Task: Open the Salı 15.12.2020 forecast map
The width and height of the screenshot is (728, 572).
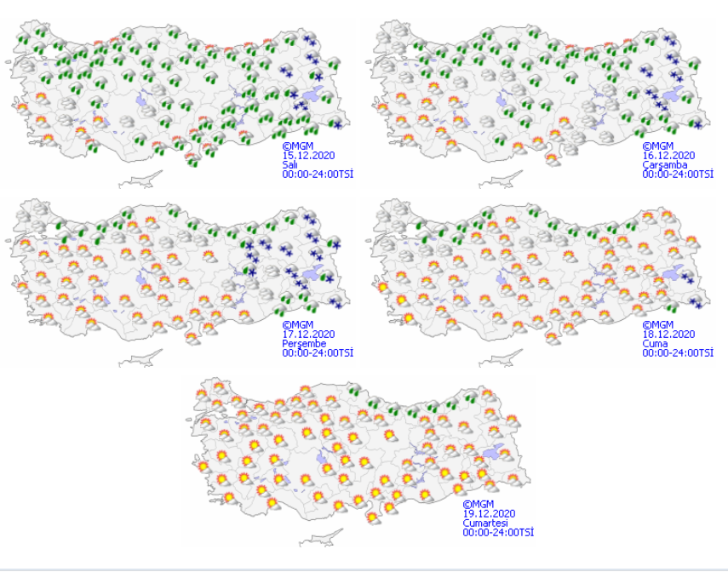Action: 179,102
